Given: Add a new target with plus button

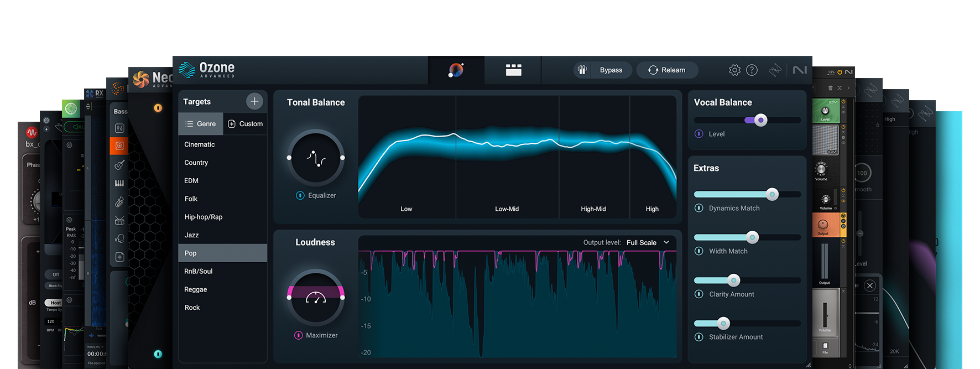Looking at the screenshot, I should [254, 101].
